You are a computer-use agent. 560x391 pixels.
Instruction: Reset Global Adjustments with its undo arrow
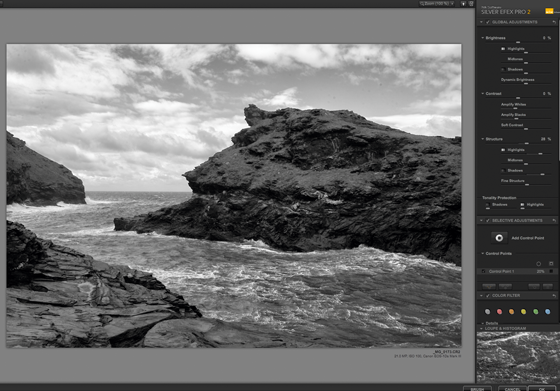click(554, 22)
